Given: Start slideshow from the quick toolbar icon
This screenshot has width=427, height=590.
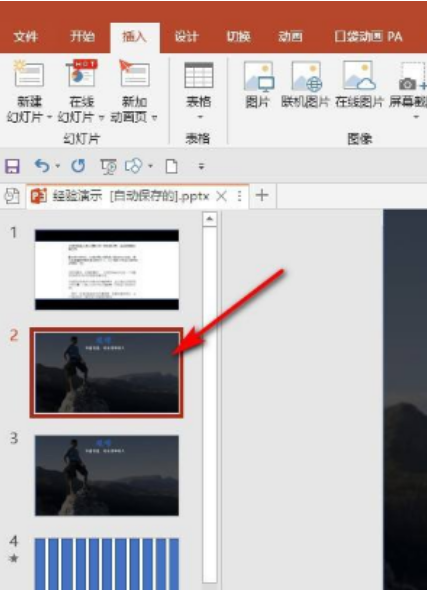Looking at the screenshot, I should tap(108, 166).
